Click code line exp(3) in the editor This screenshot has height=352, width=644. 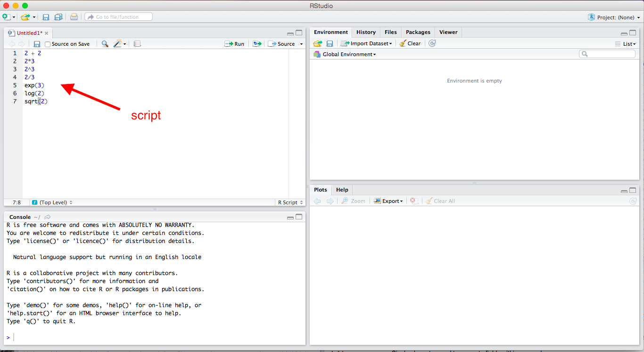(34, 85)
